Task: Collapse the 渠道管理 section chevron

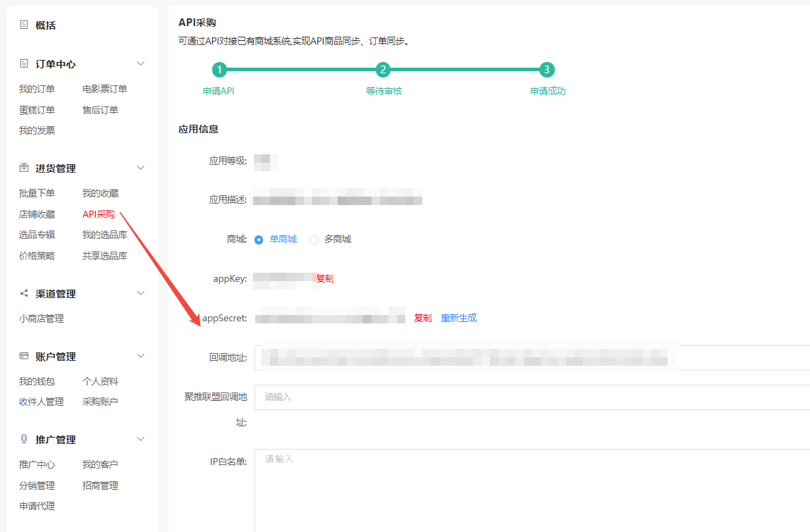Action: 140,293
